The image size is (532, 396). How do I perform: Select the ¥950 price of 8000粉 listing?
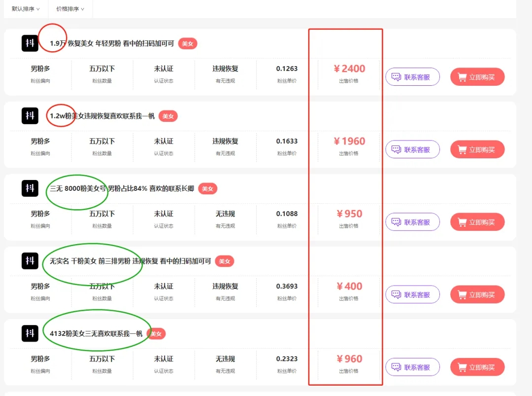click(x=349, y=214)
